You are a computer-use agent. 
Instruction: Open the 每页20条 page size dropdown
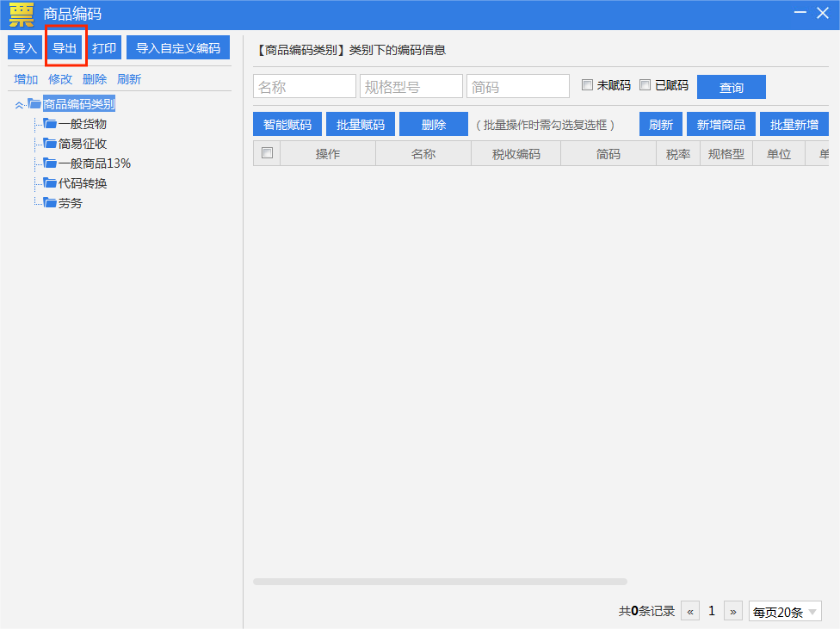coord(785,611)
